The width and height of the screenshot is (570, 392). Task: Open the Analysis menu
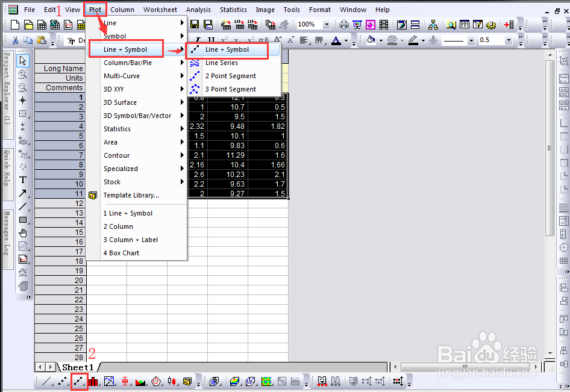tap(198, 10)
